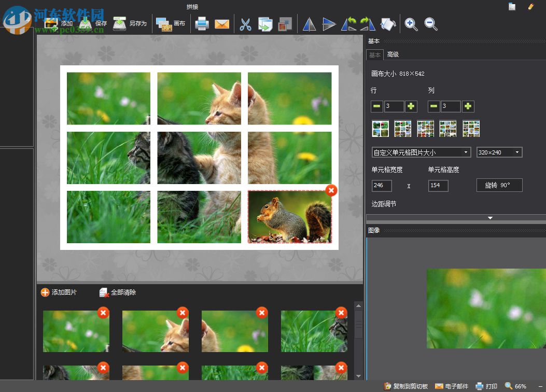This screenshot has width=546, height=392.
Task: Click the 单元格宽度 input field showing 246
Action: pos(382,186)
